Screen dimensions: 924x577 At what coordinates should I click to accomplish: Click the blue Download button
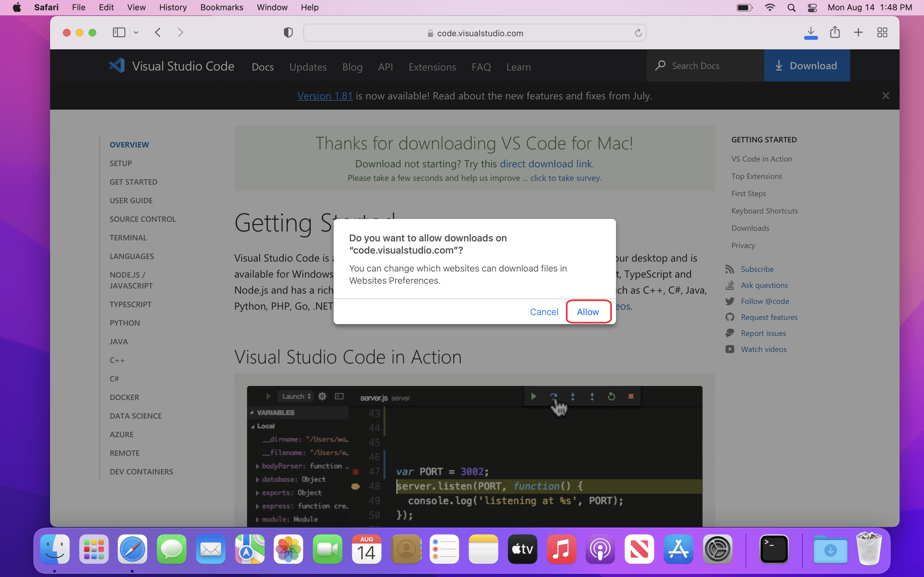point(806,66)
